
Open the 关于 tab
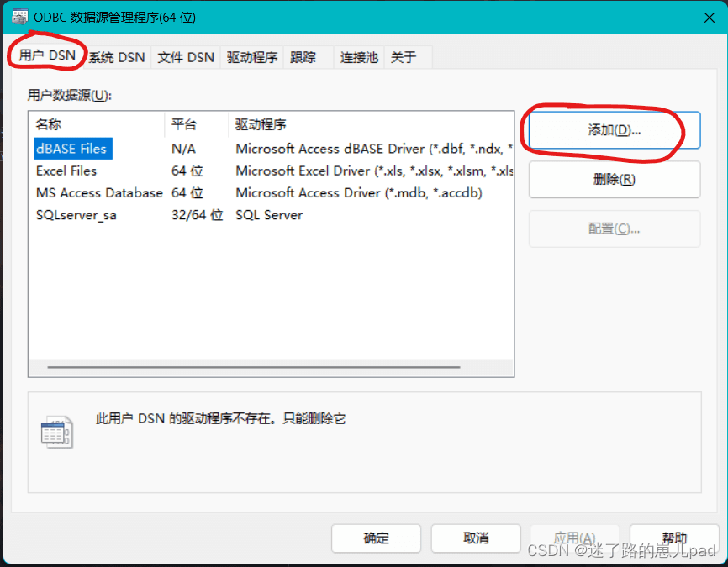click(x=403, y=57)
